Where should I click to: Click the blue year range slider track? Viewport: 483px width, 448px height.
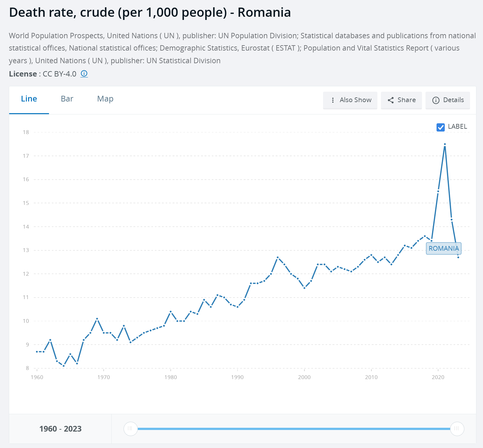(293, 429)
